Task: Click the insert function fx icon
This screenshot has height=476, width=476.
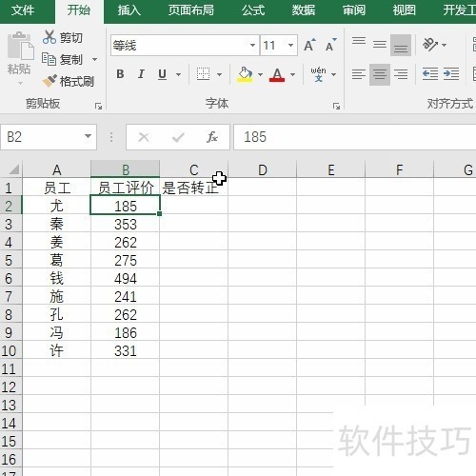Action: (212, 137)
